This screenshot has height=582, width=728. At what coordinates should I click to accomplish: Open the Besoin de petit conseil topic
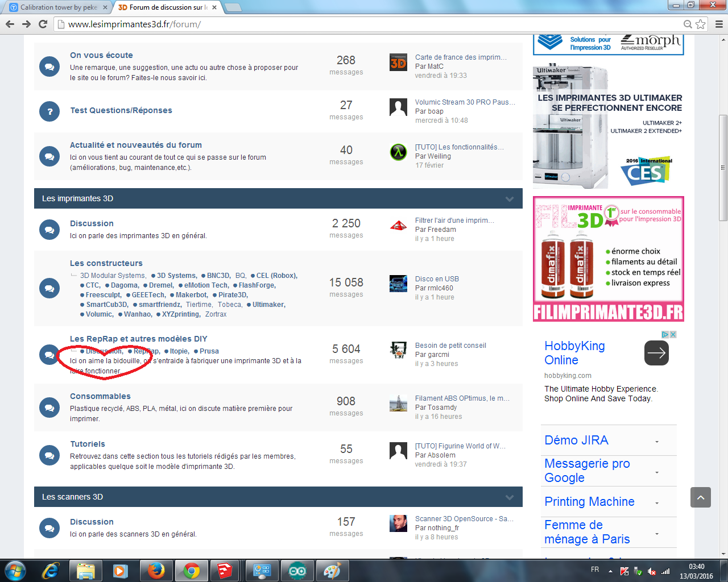(450, 346)
